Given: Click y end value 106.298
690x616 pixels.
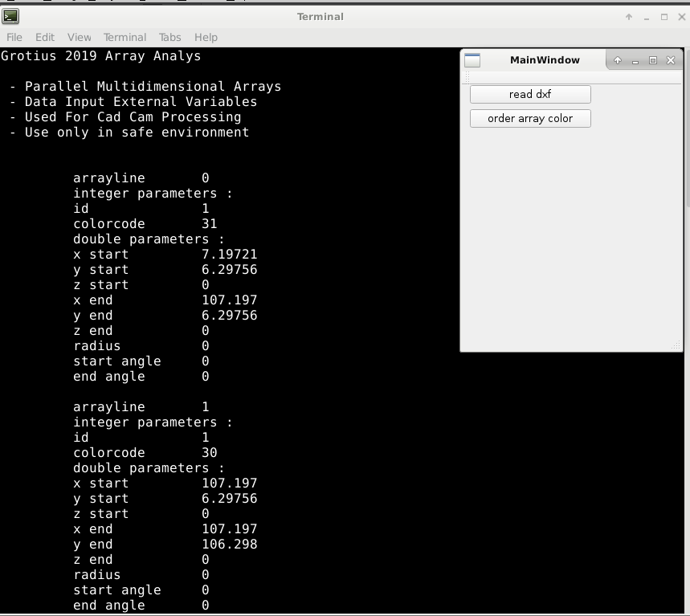Looking at the screenshot, I should coord(229,545).
